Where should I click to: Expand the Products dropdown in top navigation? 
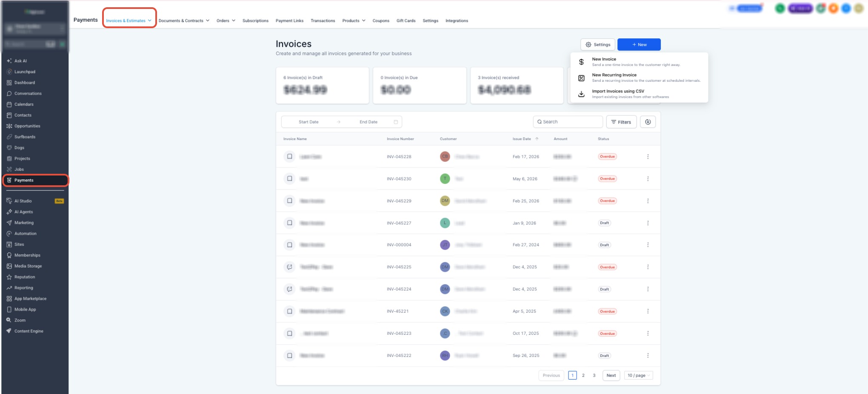pyautogui.click(x=354, y=20)
